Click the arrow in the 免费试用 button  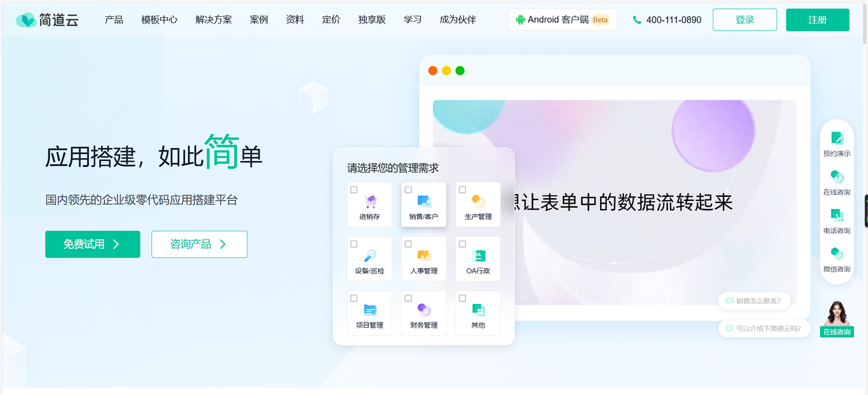pyautogui.click(x=116, y=244)
